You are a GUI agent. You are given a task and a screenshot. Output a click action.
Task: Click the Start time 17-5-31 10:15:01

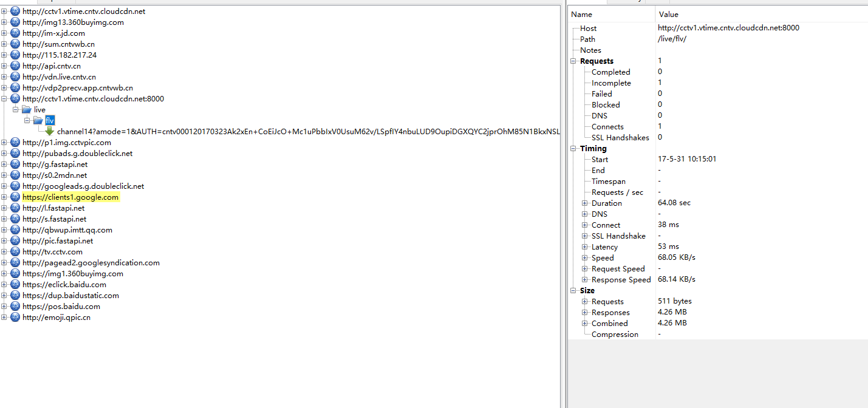[687, 159]
